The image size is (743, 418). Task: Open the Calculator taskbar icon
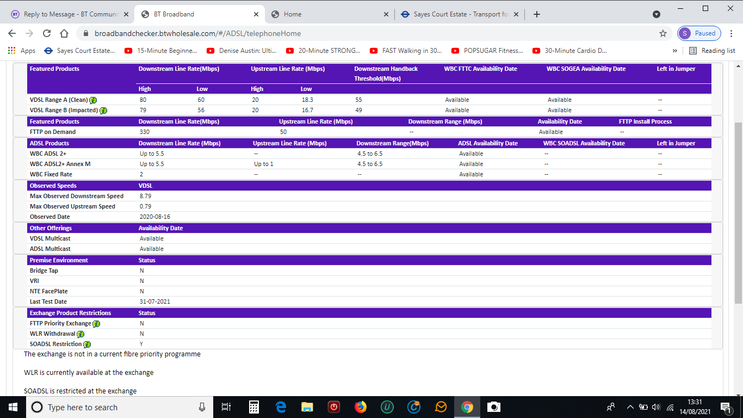pyautogui.click(x=254, y=407)
